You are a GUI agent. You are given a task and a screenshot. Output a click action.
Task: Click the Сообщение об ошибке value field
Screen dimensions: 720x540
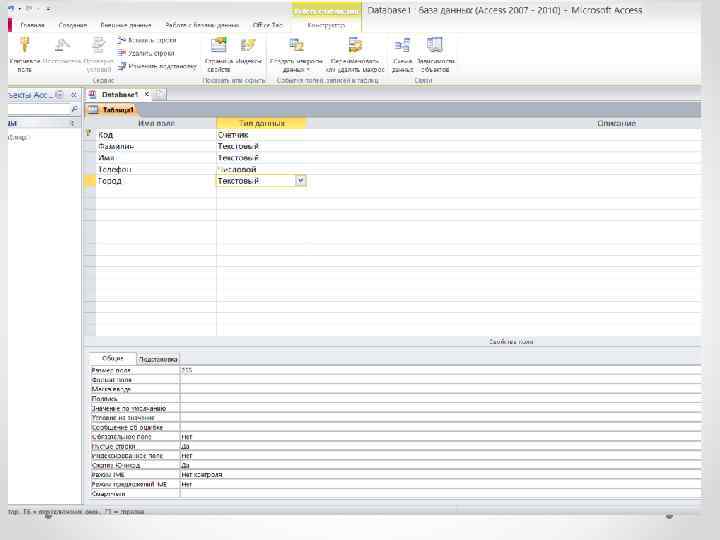click(x=440, y=427)
